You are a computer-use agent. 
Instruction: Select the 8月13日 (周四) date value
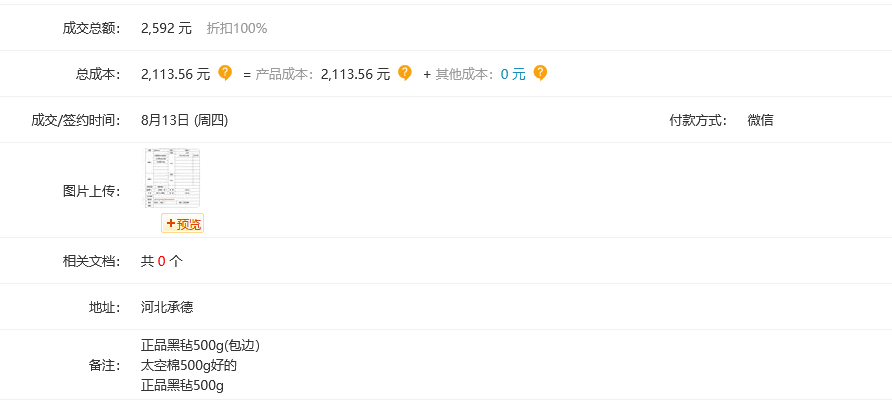tap(184, 121)
